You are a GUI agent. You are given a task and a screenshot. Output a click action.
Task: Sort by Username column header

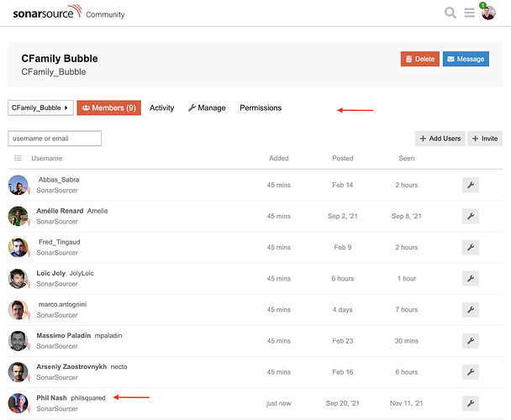click(x=46, y=159)
